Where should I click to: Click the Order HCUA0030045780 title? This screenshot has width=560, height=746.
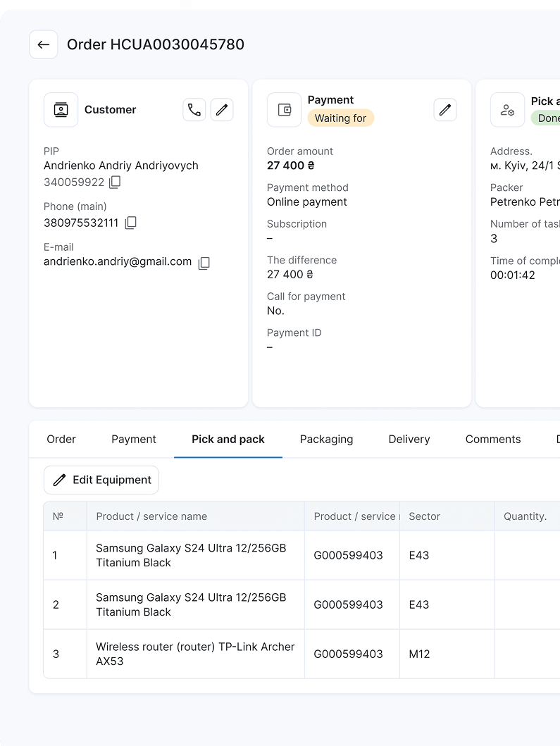[x=156, y=44]
